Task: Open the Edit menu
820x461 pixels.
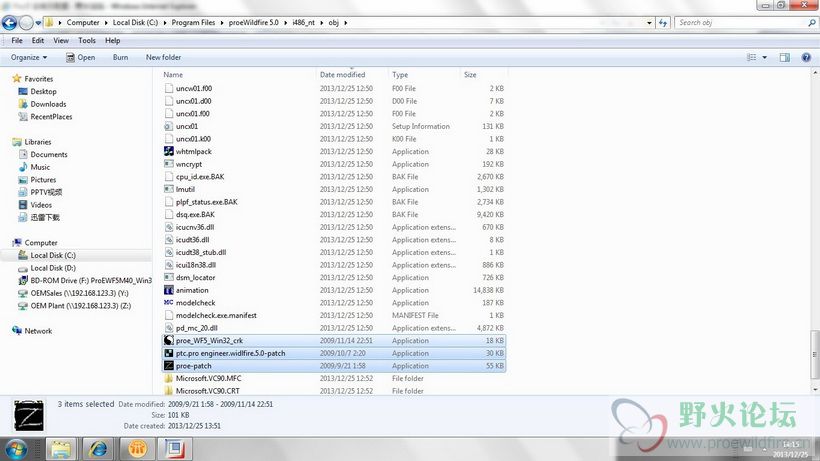Action: point(38,40)
